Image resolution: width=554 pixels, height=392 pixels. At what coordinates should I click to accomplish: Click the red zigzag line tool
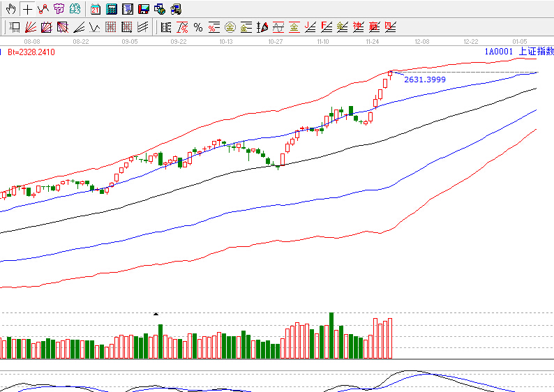click(43, 9)
